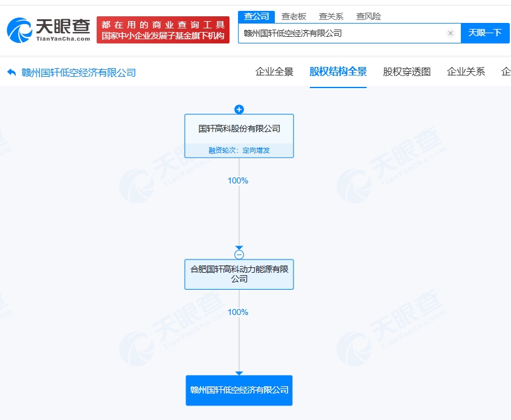Click the 融资轮次:定向增发 label
The height and width of the screenshot is (420, 511).
(x=239, y=150)
